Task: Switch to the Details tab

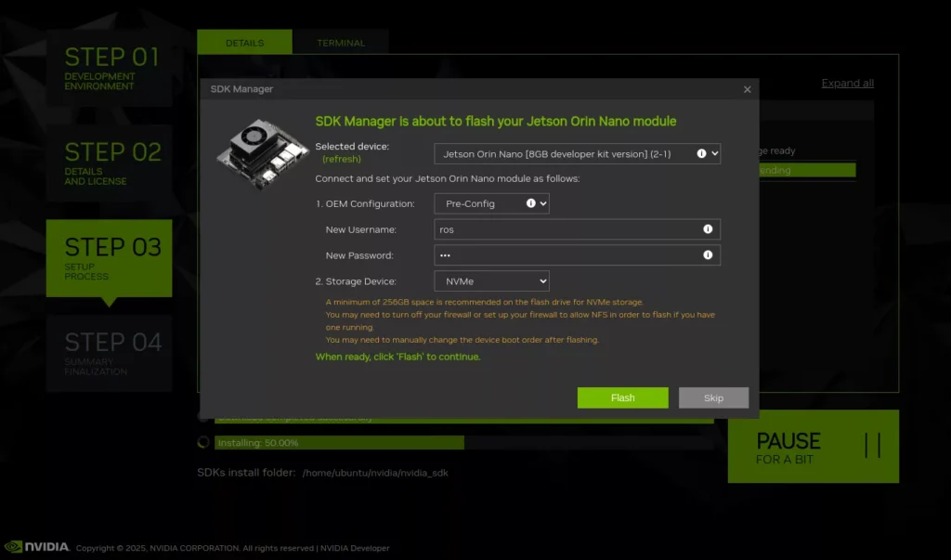Action: 244,43
